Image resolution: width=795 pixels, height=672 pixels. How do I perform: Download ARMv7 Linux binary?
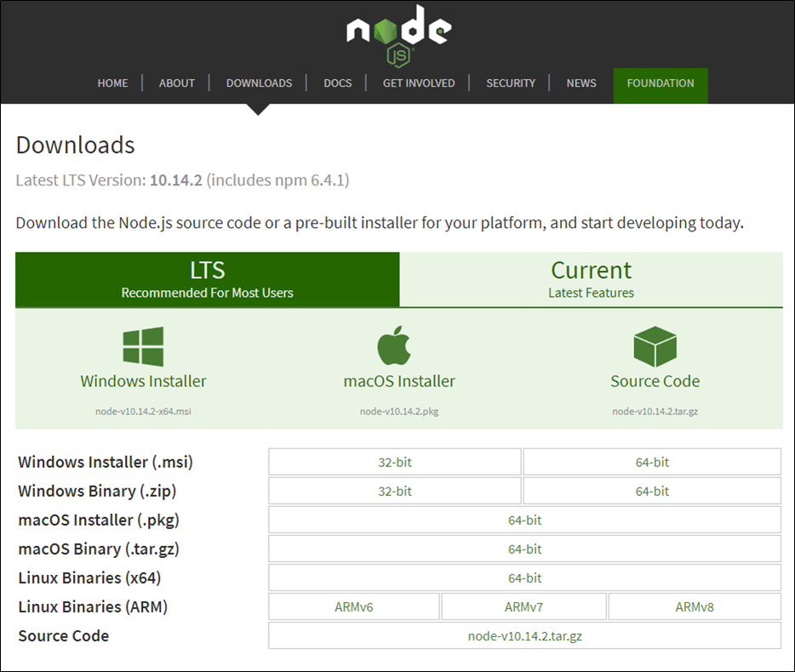click(523, 607)
